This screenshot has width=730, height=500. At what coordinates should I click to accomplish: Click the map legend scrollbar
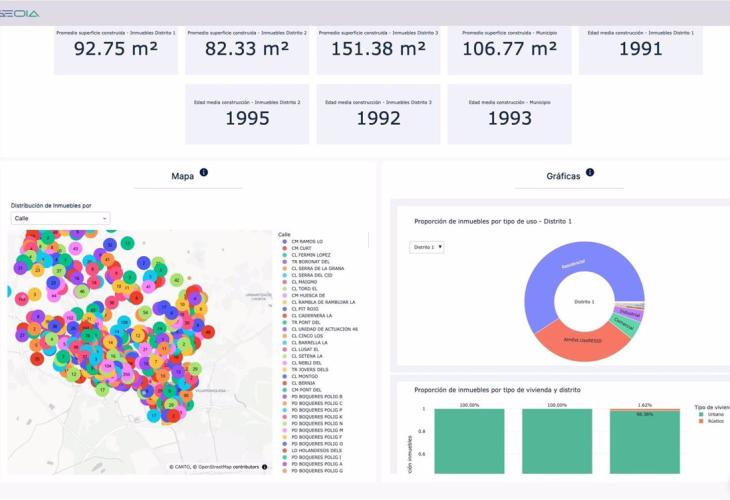point(369,240)
